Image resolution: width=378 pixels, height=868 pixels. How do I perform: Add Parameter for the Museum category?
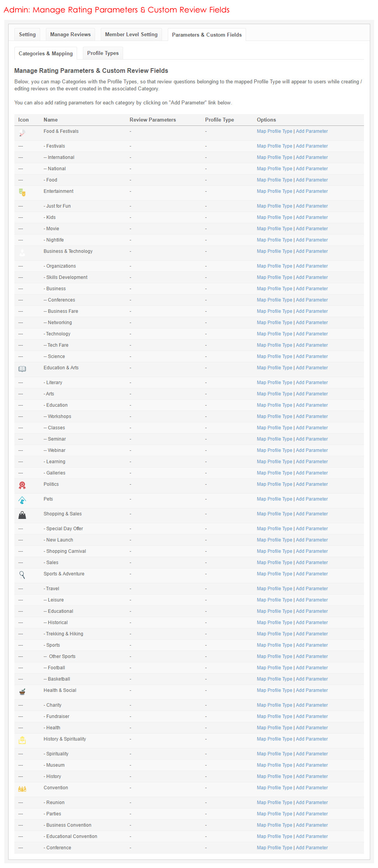(x=312, y=765)
